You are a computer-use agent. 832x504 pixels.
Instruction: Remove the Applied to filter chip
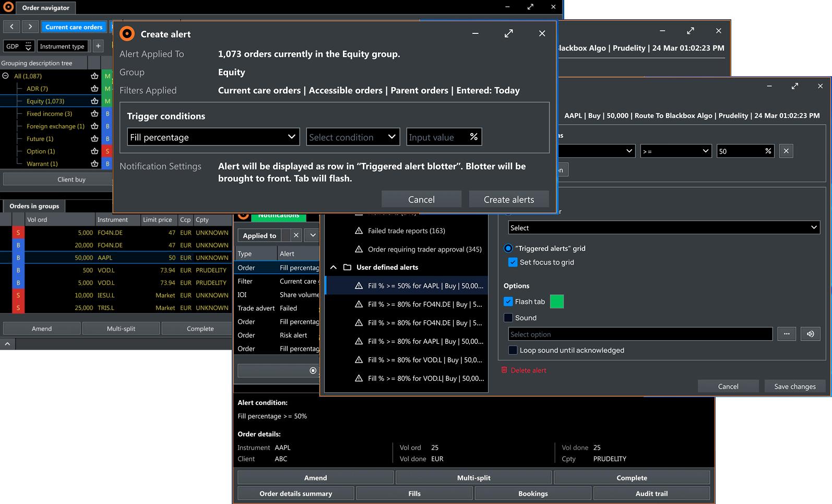pos(296,235)
